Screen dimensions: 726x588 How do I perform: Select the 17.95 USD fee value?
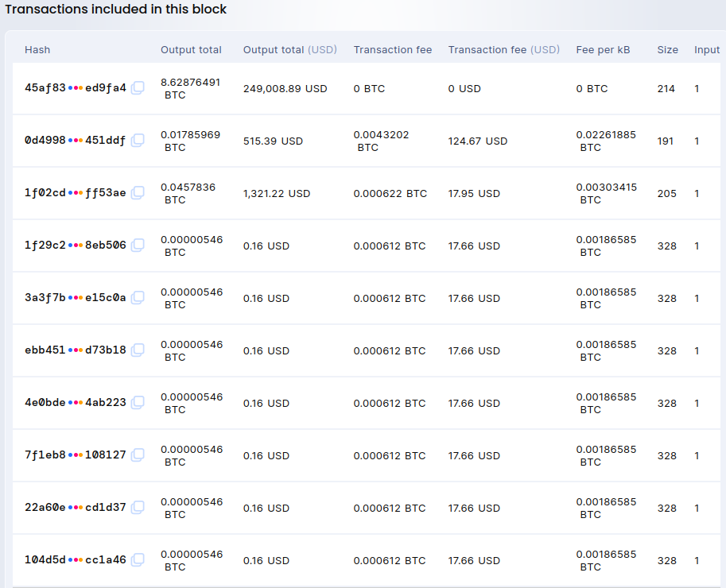pos(474,193)
